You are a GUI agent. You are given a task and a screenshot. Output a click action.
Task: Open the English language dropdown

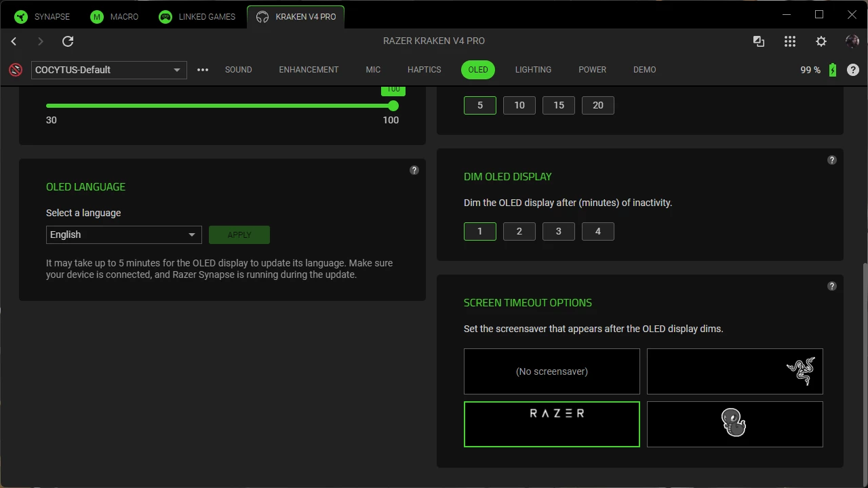124,235
